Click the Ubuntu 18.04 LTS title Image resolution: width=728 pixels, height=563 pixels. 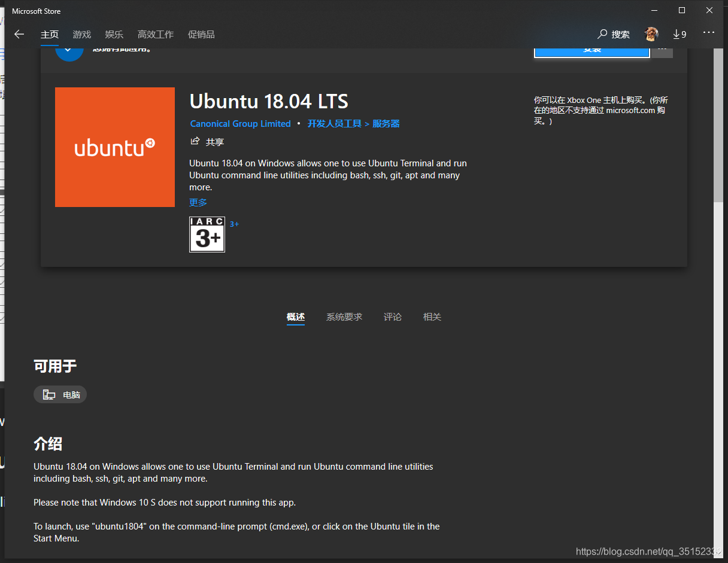269,101
